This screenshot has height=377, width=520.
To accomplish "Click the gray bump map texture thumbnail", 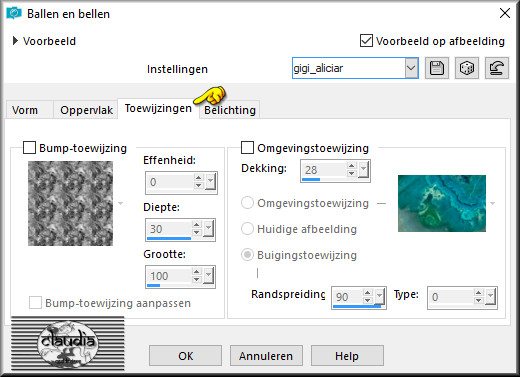I will (x=70, y=203).
